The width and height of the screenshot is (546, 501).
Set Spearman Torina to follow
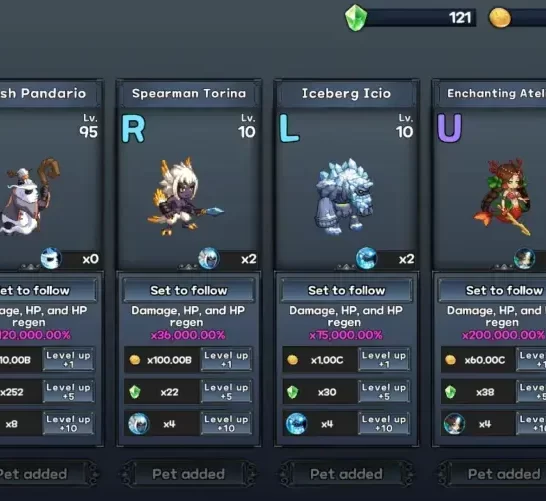click(x=189, y=290)
